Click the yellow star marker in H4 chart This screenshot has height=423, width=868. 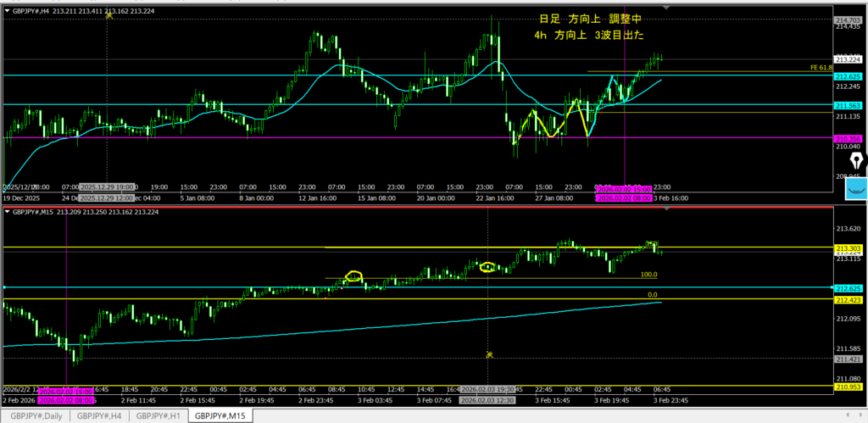point(108,15)
